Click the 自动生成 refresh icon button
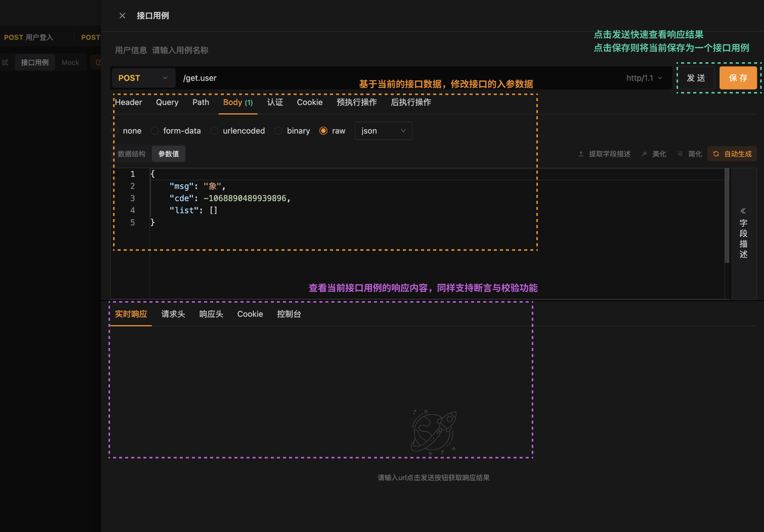Viewport: 764px width, 532px height. 732,154
